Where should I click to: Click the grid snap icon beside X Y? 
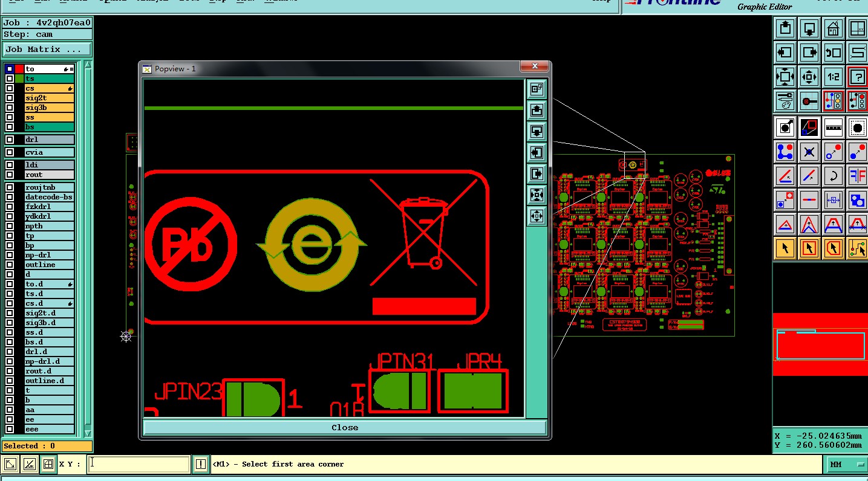click(x=48, y=464)
